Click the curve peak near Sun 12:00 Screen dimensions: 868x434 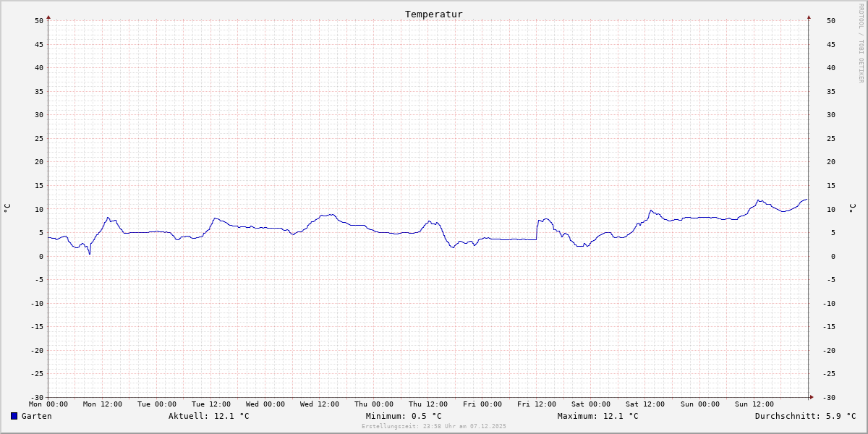coord(758,200)
